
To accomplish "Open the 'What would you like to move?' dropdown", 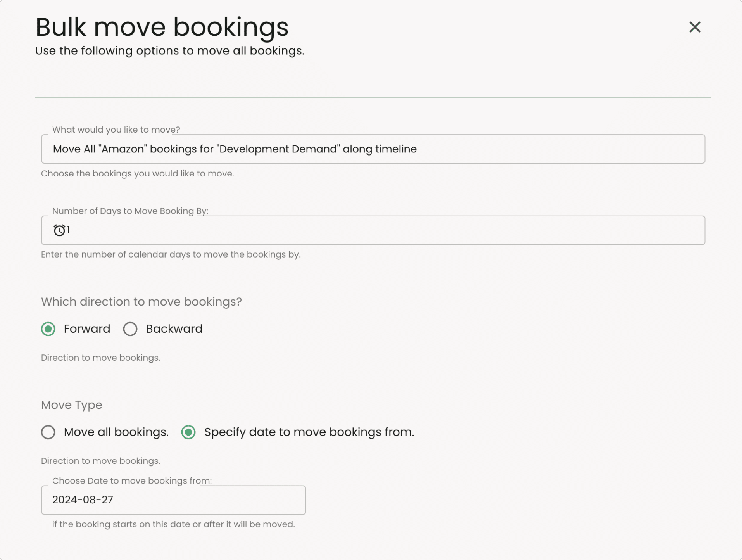I will tap(373, 149).
